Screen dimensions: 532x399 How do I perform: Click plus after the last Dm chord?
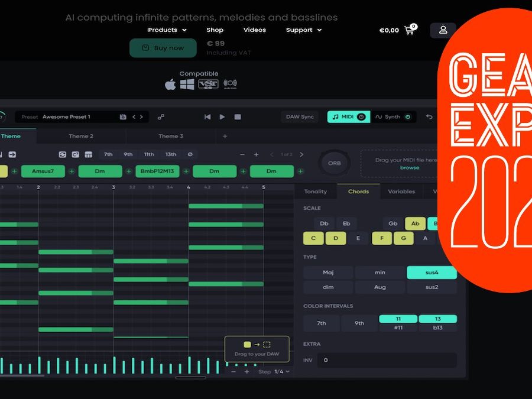point(300,171)
